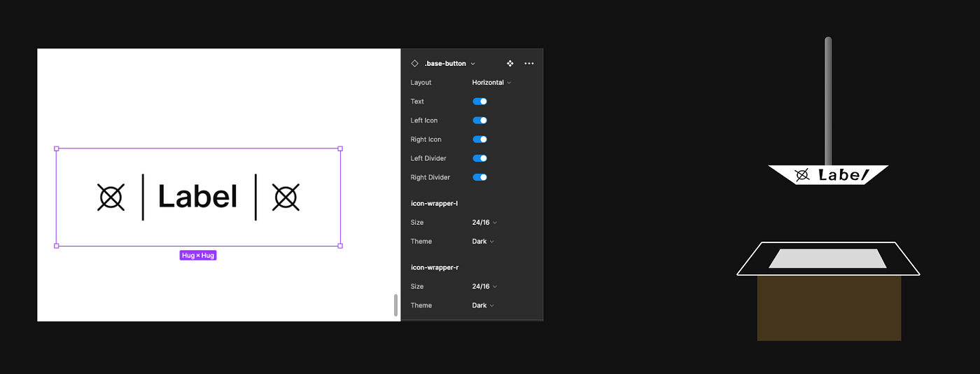This screenshot has height=374, width=980.
Task: Click the four-diamond component icon in panel header
Action: click(510, 63)
